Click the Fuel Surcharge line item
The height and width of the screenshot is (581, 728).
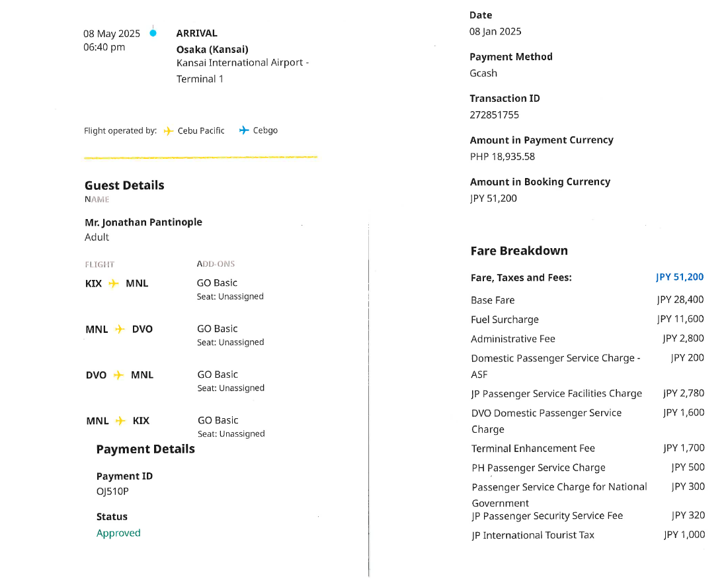point(505,319)
